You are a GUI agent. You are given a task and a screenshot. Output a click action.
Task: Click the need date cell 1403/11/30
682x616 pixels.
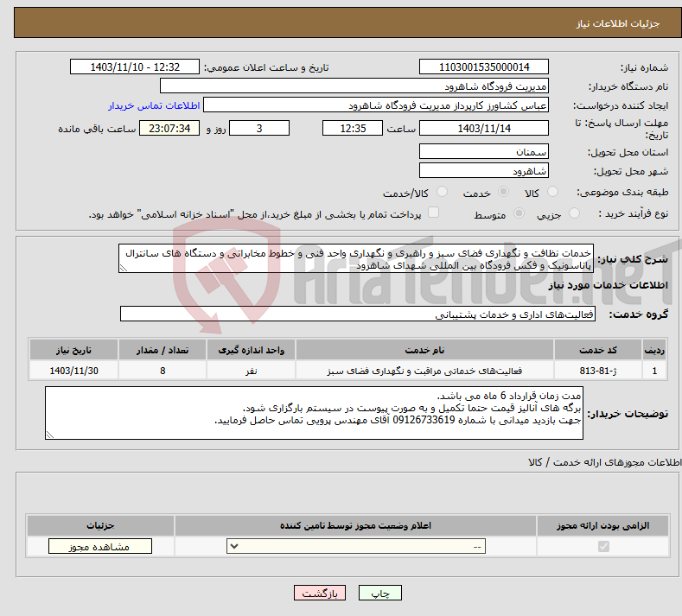click(x=73, y=371)
